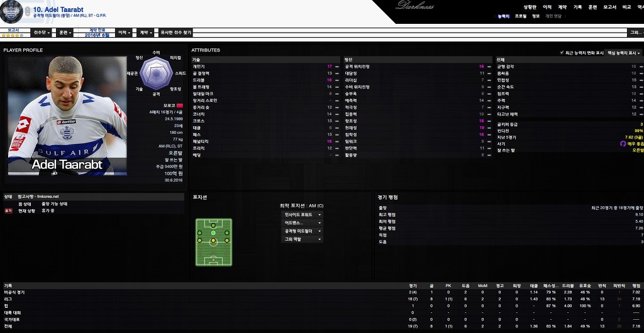This screenshot has width=644, height=333.
Task: Click the 계약 만료 2016년 6월 link
Action: pos(97,33)
